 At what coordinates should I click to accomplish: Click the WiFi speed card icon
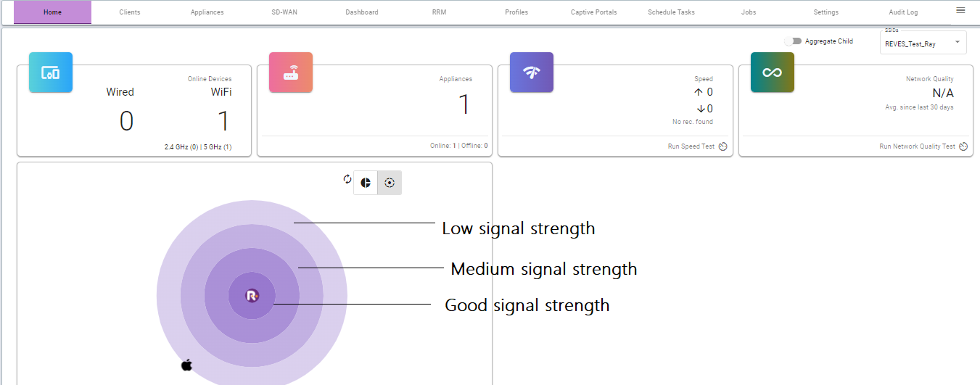(x=532, y=73)
